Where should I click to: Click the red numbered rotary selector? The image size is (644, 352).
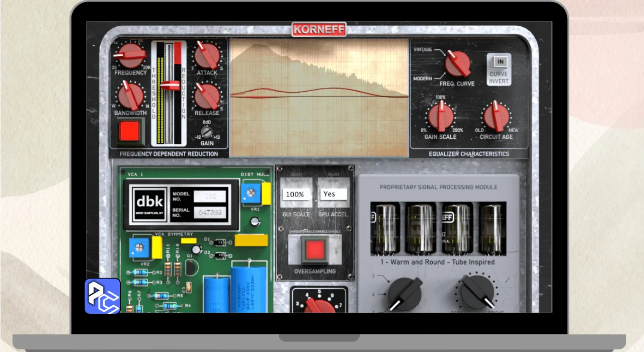pos(319,304)
